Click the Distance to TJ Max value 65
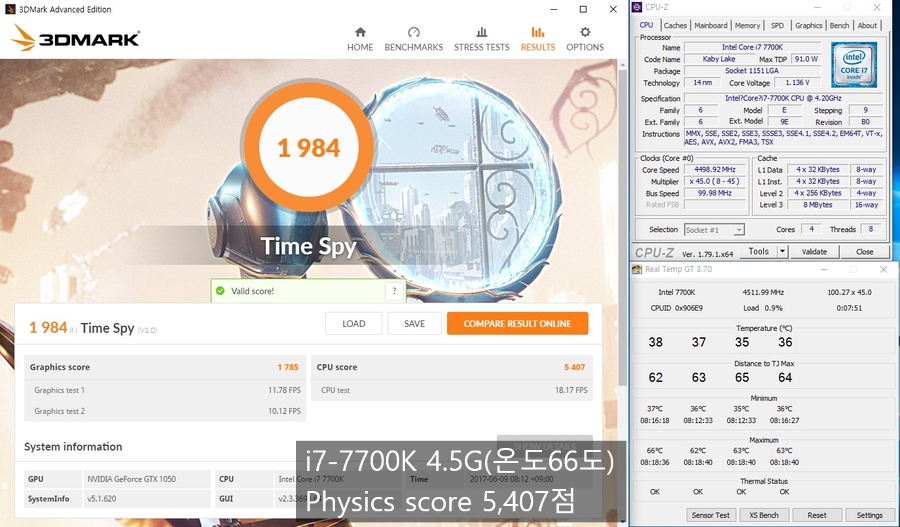Viewport: 900px width, 527px height. (x=742, y=378)
